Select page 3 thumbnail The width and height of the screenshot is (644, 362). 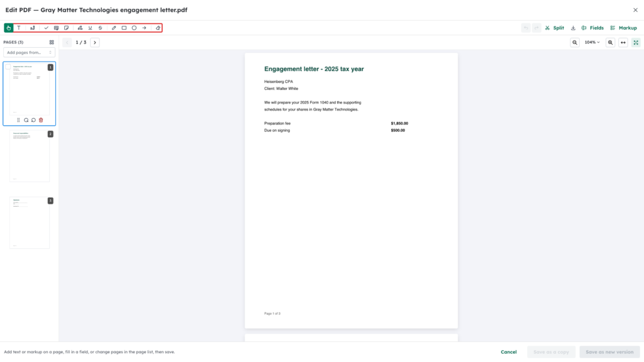tap(30, 222)
